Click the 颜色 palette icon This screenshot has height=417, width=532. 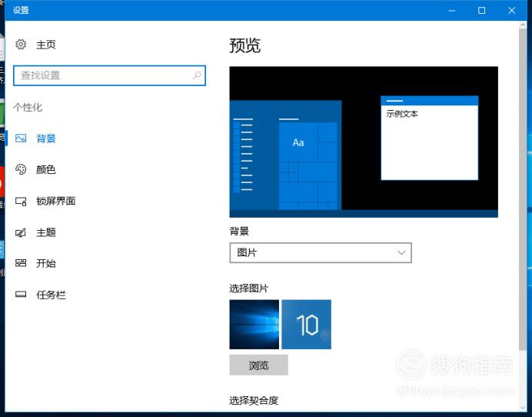pyautogui.click(x=21, y=169)
